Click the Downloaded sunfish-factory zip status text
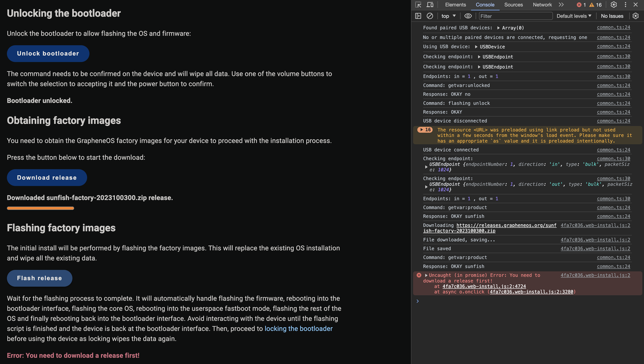Screen dimensions: 644x364 click(90, 198)
